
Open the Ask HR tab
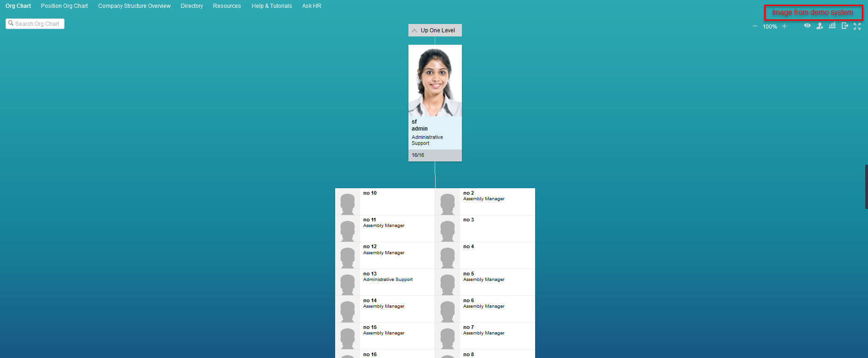(312, 6)
